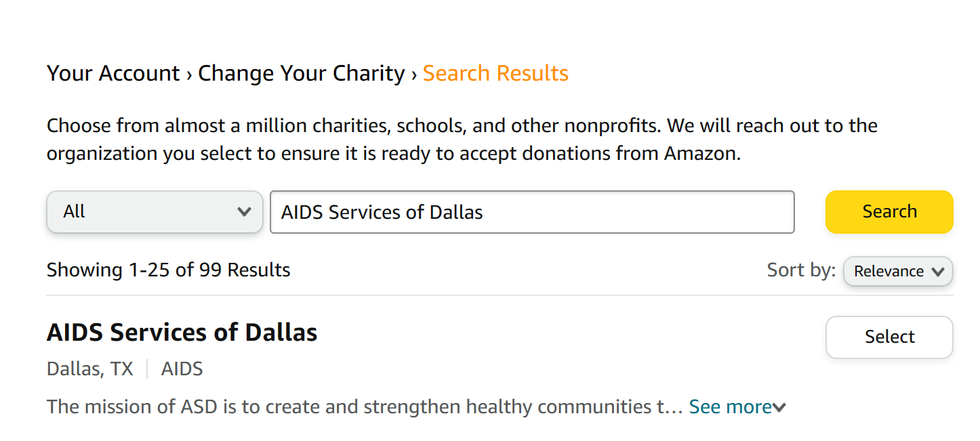Click the chevron icon beside See more
This screenshot has height=441, width=980.
[779, 408]
